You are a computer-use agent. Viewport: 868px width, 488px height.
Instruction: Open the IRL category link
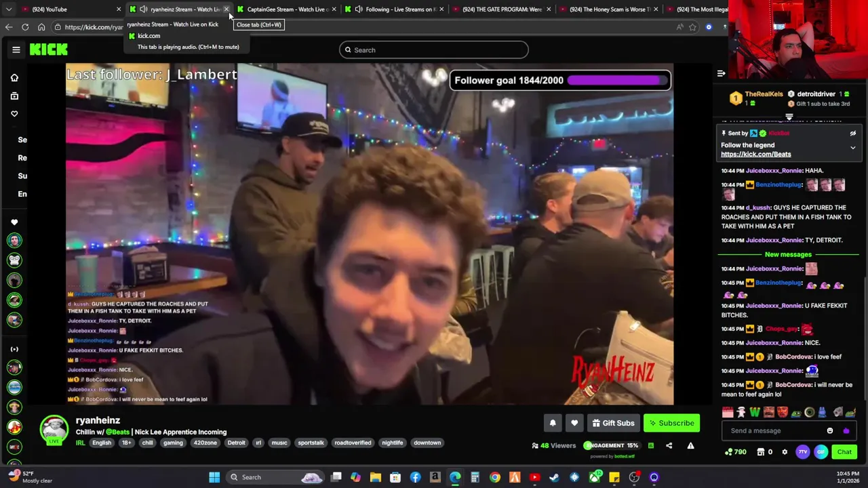tap(80, 443)
